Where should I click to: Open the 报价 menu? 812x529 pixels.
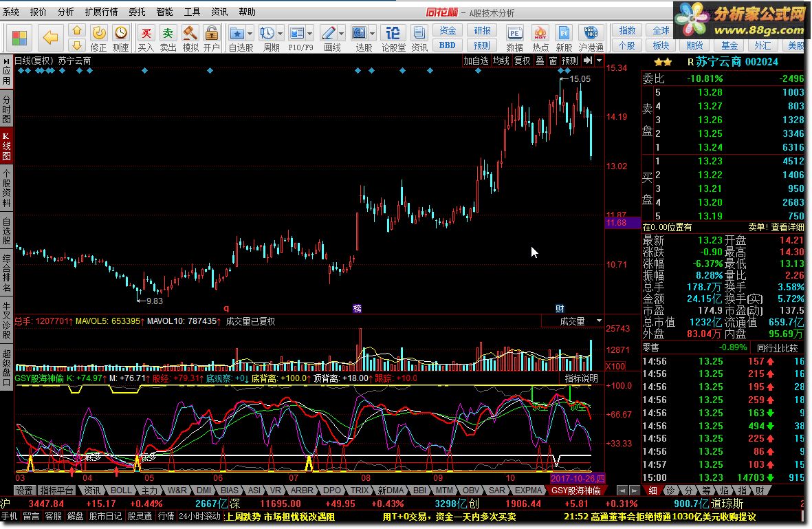tap(39, 12)
